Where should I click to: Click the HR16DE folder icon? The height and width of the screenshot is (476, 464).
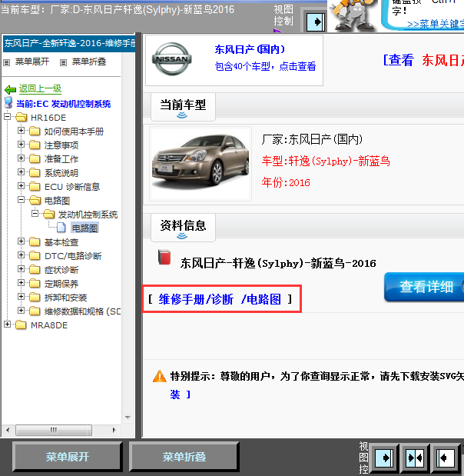click(x=21, y=117)
